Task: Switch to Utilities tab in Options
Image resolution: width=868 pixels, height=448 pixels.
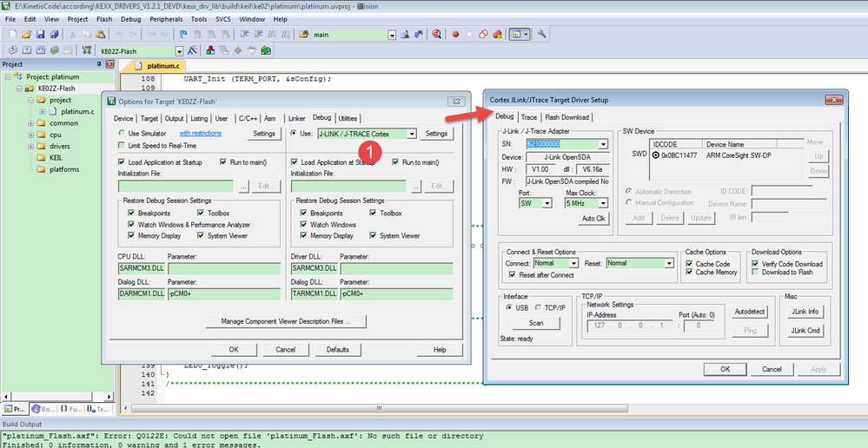Action: coord(348,118)
